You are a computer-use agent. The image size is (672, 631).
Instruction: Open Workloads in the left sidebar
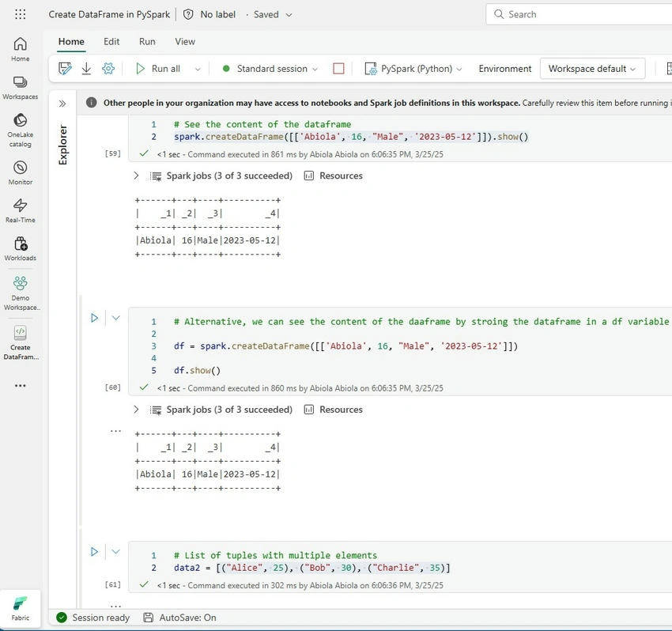20,248
